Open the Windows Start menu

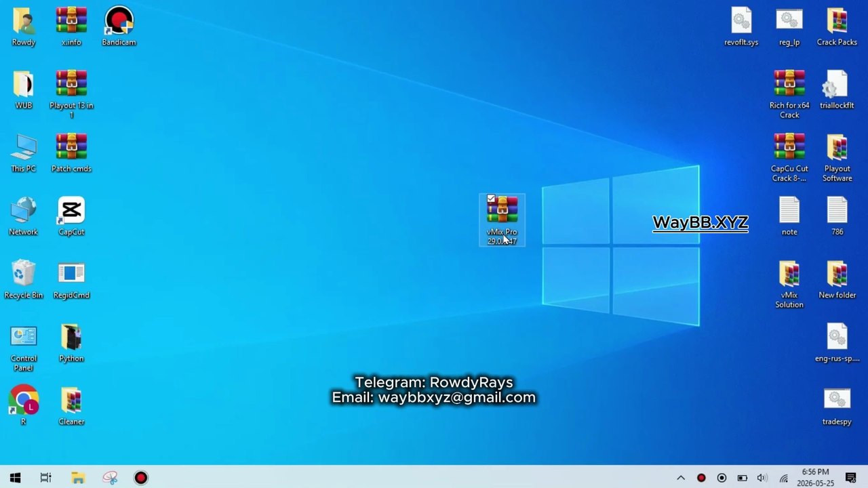tap(15, 478)
